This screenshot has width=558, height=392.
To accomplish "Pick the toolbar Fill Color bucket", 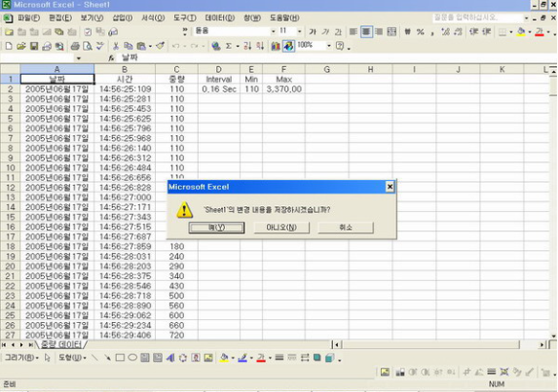I will [521, 32].
